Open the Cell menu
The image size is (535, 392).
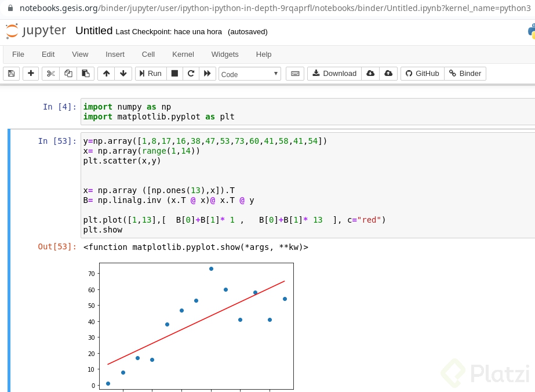point(148,55)
